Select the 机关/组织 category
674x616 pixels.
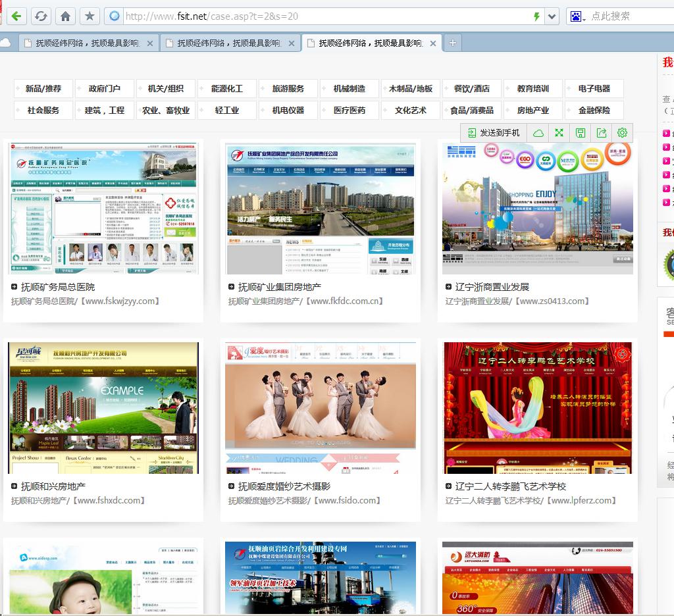165,89
